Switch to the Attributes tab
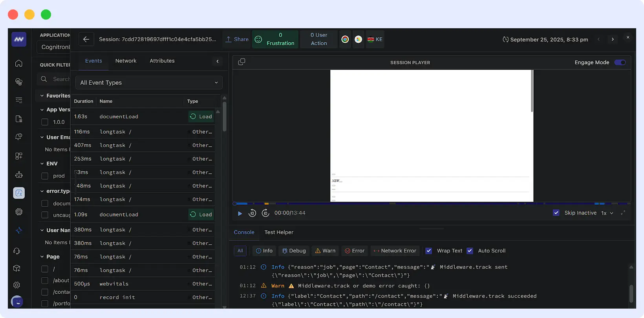Viewport: 644px width, 318px height. 162,61
